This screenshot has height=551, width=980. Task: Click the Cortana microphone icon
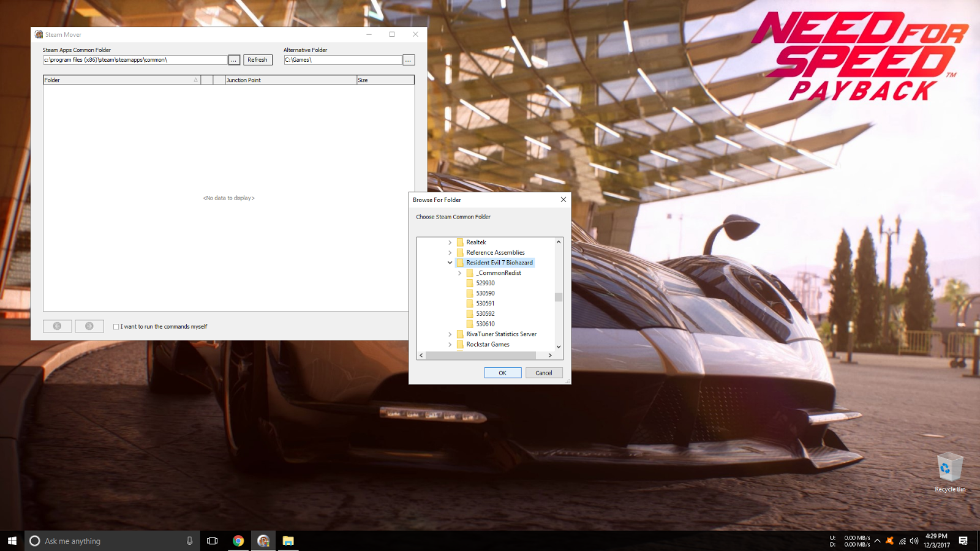pos(189,541)
